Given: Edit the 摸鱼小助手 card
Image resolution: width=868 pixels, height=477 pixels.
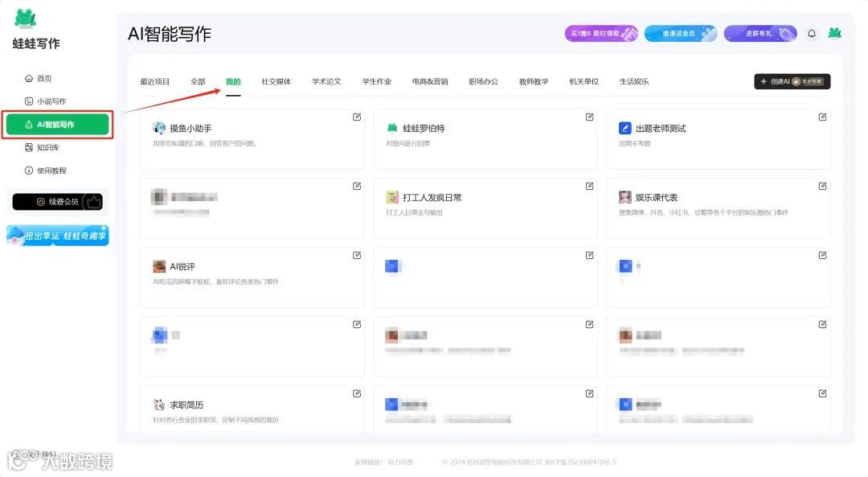Looking at the screenshot, I should [x=357, y=117].
